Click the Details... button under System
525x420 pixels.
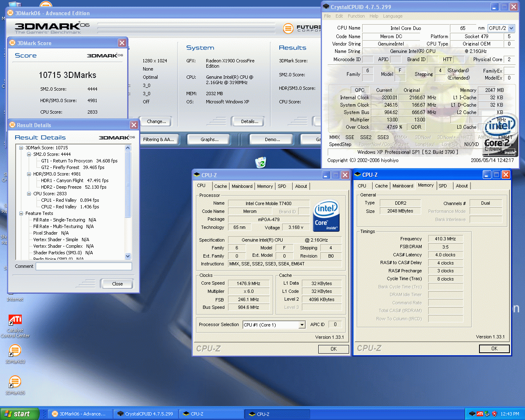point(249,121)
